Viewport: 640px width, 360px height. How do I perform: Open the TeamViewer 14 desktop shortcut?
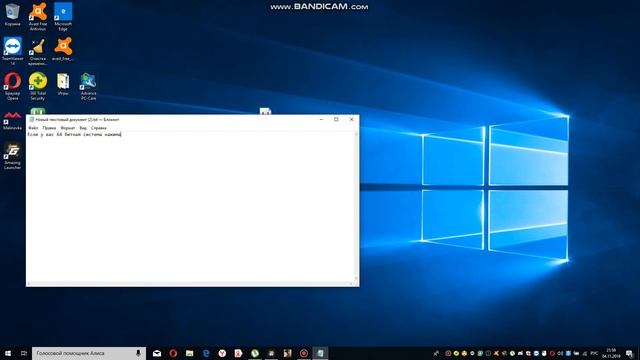pos(12,50)
